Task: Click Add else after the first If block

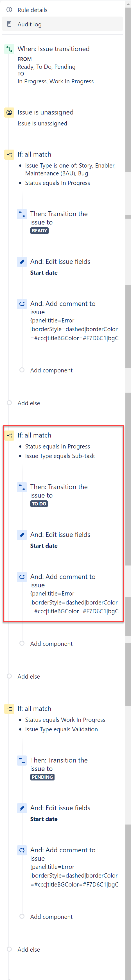Action: (29, 403)
